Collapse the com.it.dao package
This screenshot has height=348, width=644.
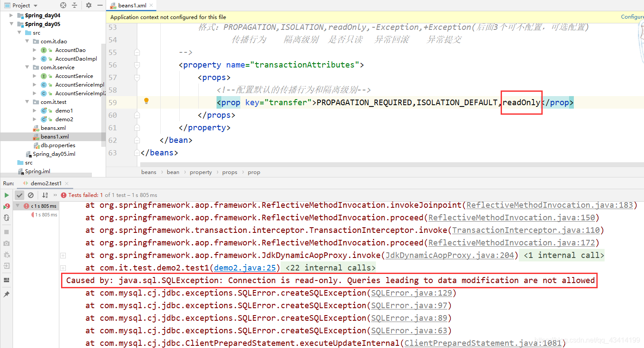tap(27, 41)
